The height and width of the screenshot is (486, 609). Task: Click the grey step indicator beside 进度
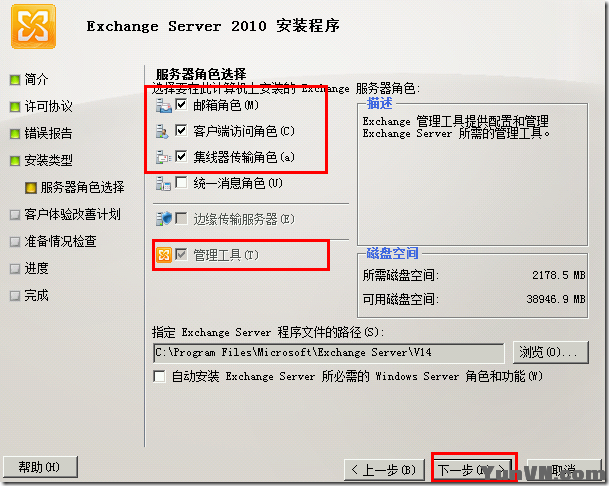coord(15,269)
